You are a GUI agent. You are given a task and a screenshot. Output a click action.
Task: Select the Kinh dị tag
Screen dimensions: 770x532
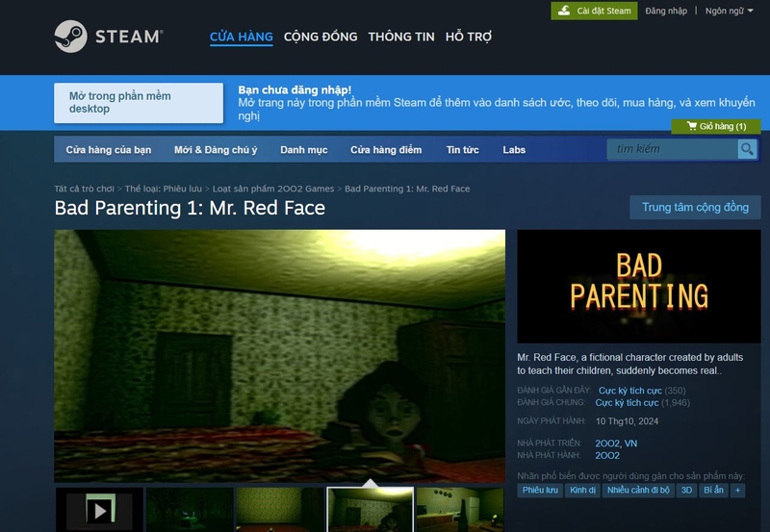582,490
